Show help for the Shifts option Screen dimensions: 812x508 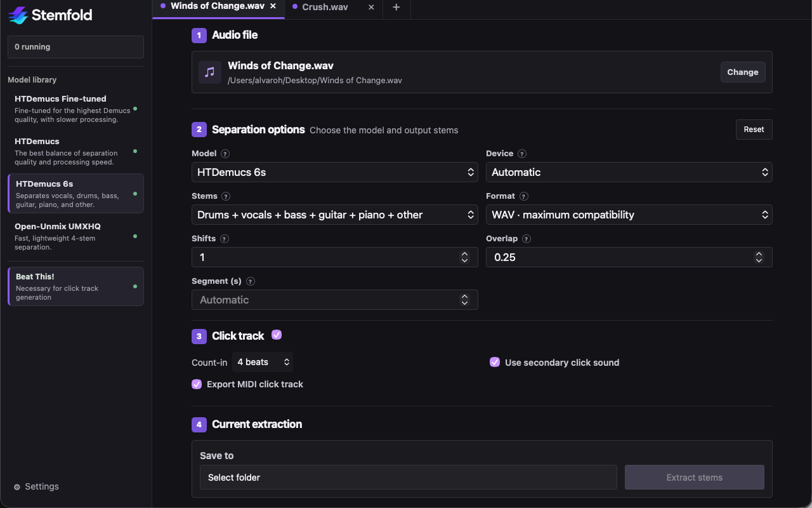click(224, 239)
